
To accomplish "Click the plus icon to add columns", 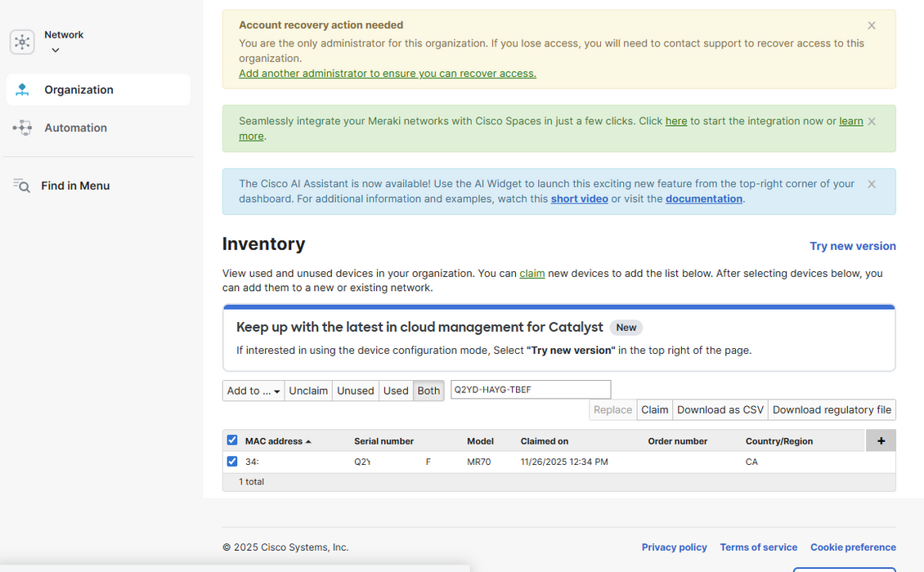I will (x=881, y=440).
